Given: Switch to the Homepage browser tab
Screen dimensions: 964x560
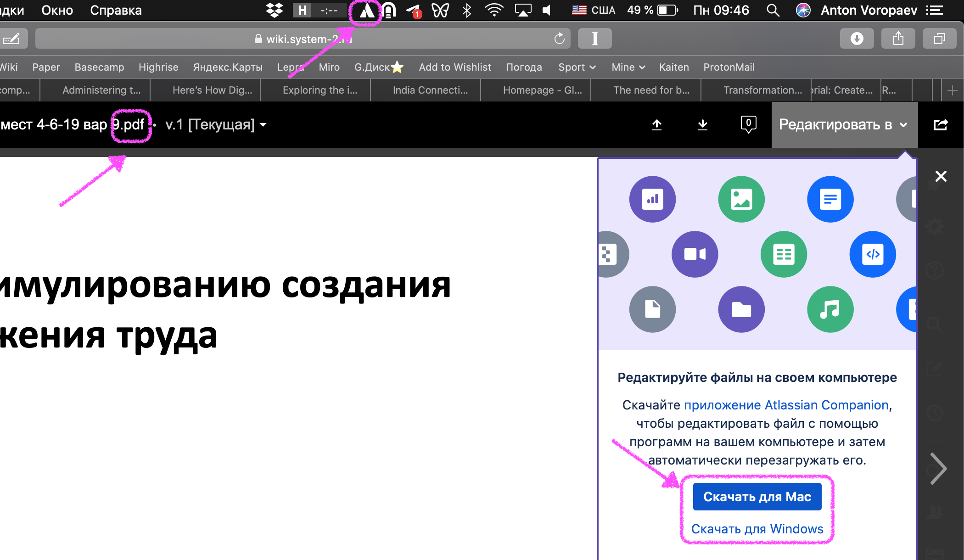Looking at the screenshot, I should pyautogui.click(x=536, y=90).
